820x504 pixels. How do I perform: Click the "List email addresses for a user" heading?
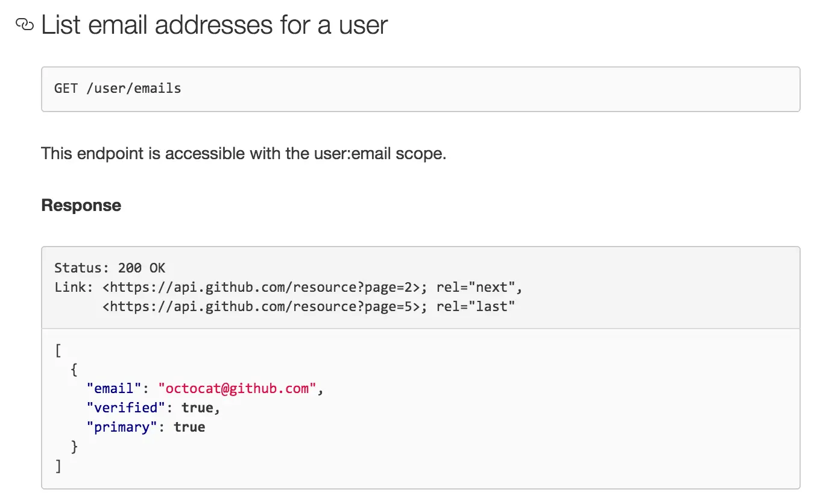[213, 25]
